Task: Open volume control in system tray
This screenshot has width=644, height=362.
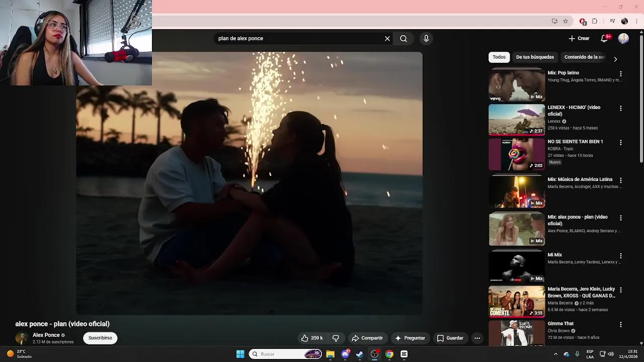Action: pyautogui.click(x=611, y=354)
